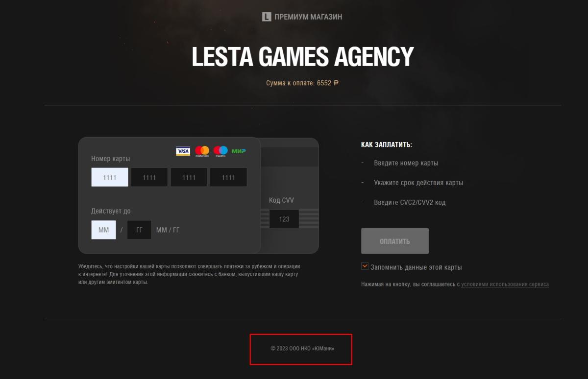
Task: Focus the Код CVV input field
Action: click(284, 219)
